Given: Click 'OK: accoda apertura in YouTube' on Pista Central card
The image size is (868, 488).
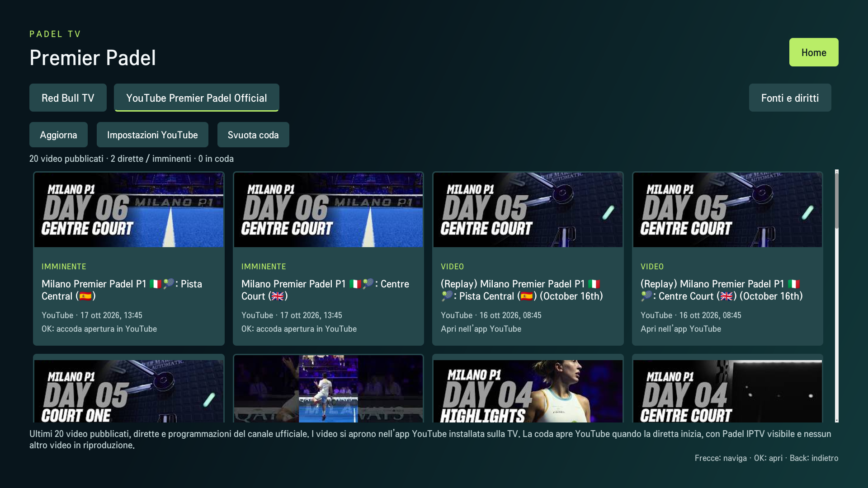Looking at the screenshot, I should [x=99, y=329].
